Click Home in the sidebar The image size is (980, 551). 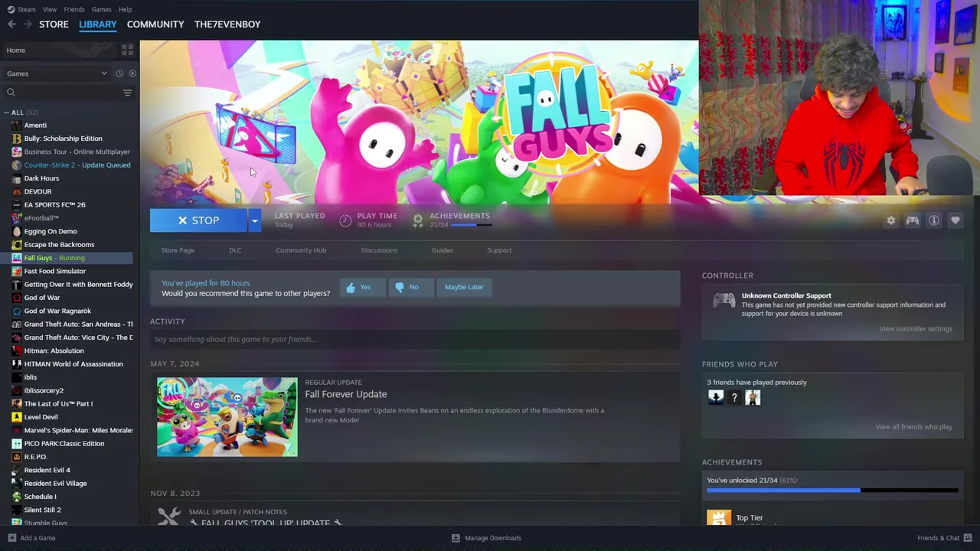click(x=15, y=51)
